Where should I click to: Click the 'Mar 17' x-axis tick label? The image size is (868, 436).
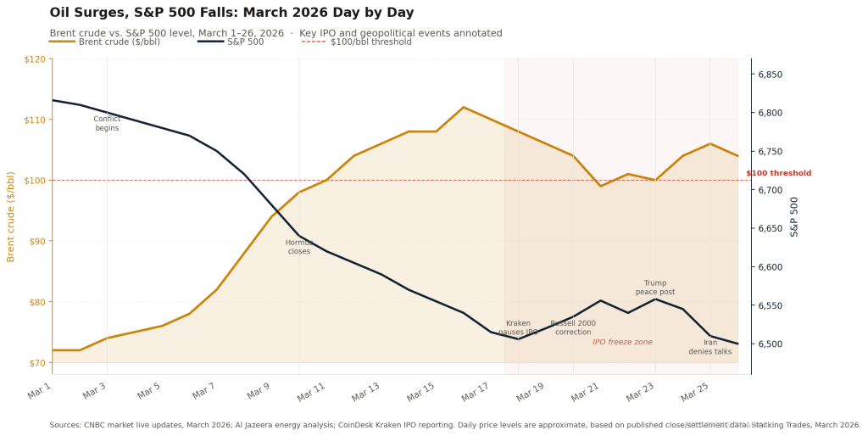[476, 392]
